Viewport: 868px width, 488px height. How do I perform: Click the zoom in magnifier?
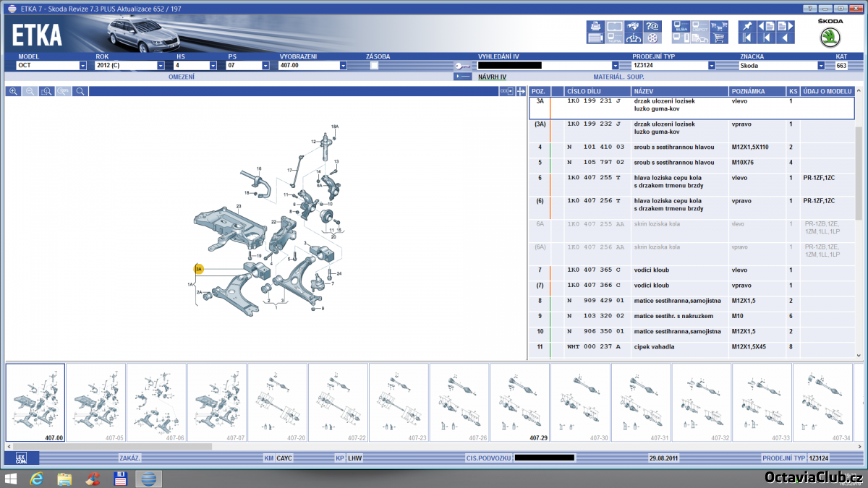(14, 91)
